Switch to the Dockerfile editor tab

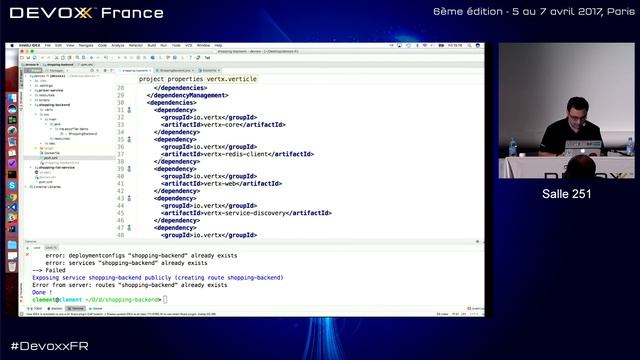(209, 70)
